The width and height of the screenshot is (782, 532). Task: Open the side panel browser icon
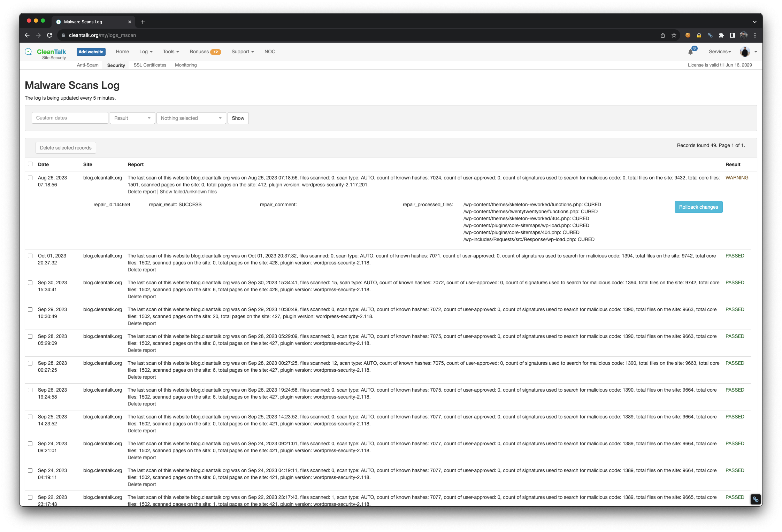pyautogui.click(x=733, y=35)
